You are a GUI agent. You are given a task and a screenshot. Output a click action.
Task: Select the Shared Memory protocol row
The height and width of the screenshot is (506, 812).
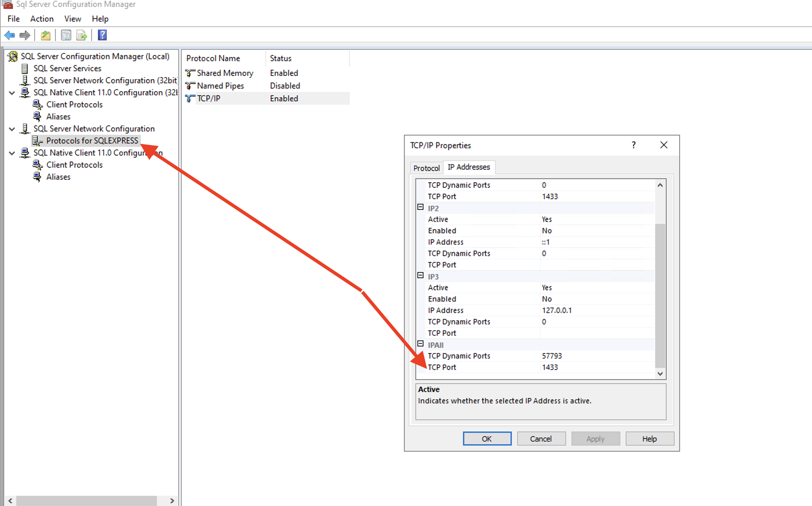point(267,73)
